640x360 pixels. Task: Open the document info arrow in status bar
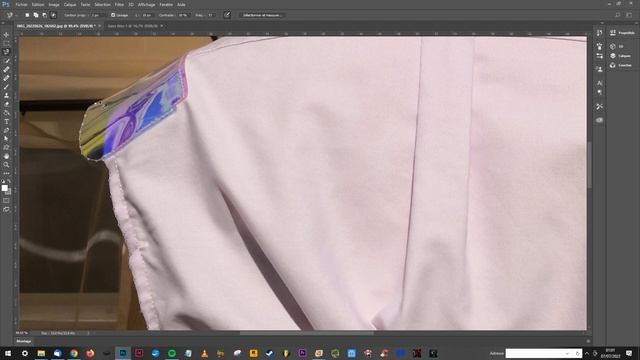tap(88, 333)
